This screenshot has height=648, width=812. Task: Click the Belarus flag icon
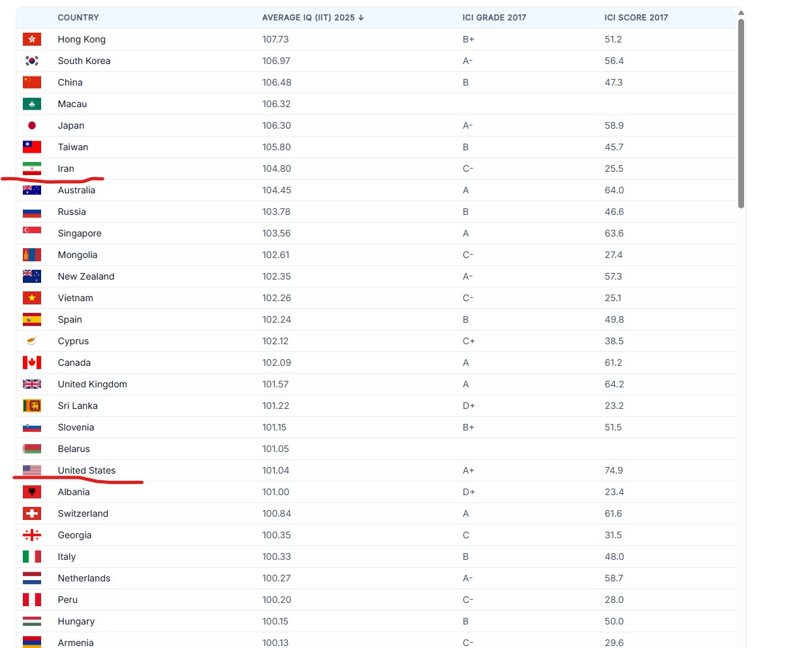point(32,449)
